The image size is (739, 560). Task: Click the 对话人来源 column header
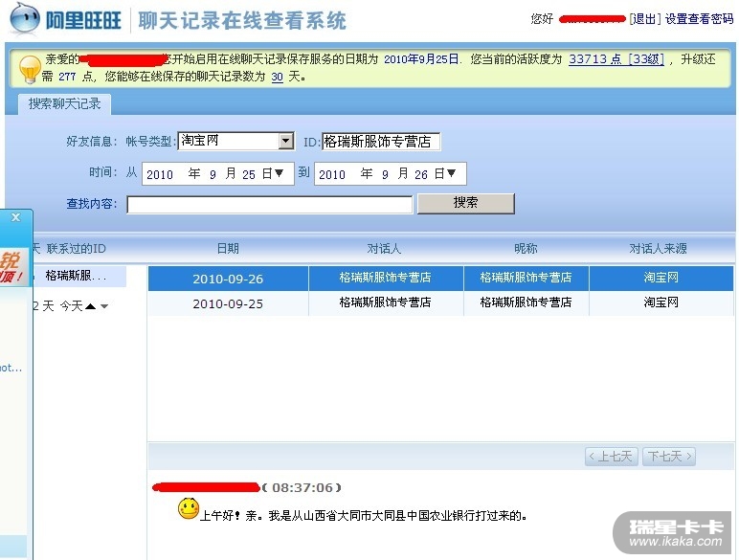pos(658,249)
